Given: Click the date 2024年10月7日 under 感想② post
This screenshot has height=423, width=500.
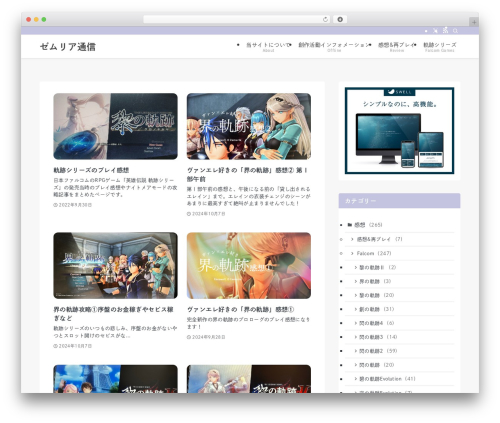Looking at the screenshot, I should pos(206,214).
